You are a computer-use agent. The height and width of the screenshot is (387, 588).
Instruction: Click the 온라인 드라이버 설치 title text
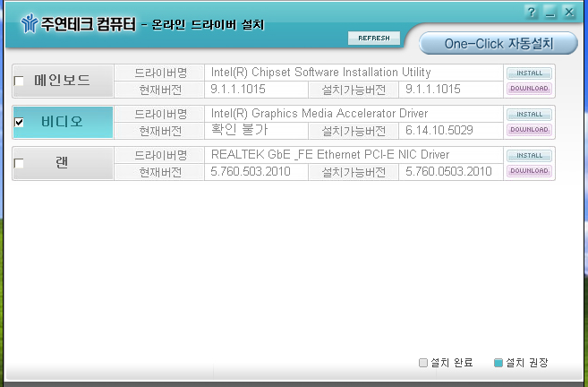coord(209,25)
